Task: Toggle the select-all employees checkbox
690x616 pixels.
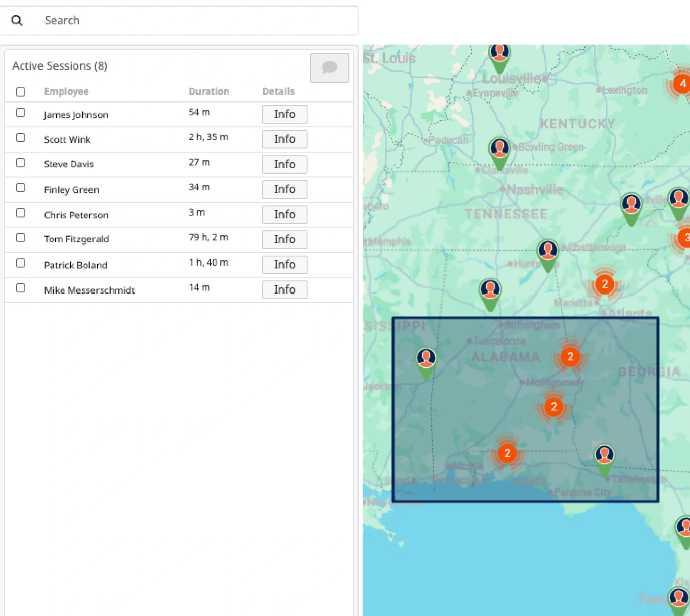Action: [x=21, y=92]
